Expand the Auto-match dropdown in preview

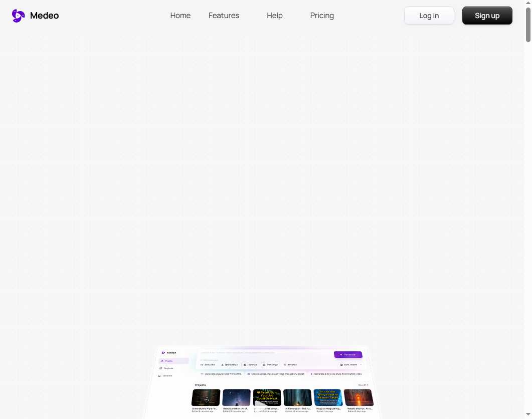(x=350, y=365)
